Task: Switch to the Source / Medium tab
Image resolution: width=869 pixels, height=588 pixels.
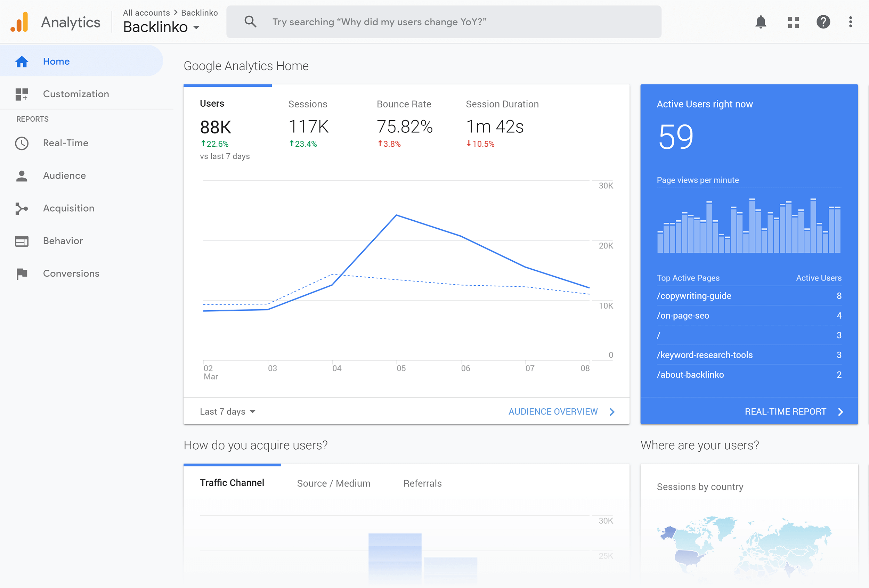Action: coord(334,483)
